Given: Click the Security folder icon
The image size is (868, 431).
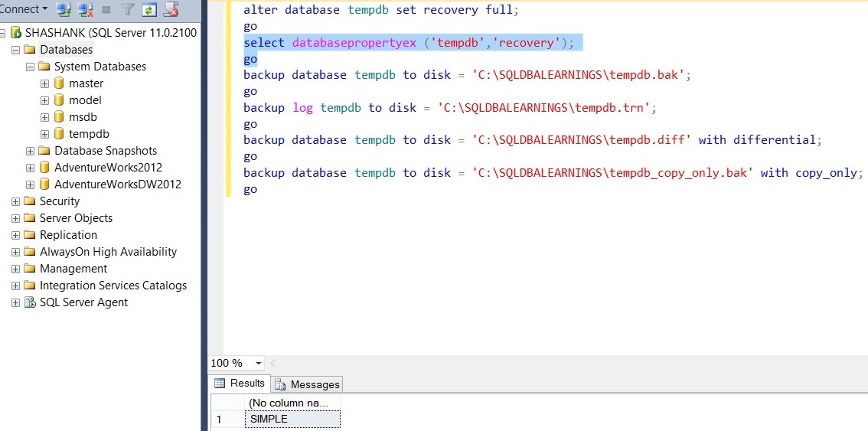Looking at the screenshot, I should tap(30, 201).
